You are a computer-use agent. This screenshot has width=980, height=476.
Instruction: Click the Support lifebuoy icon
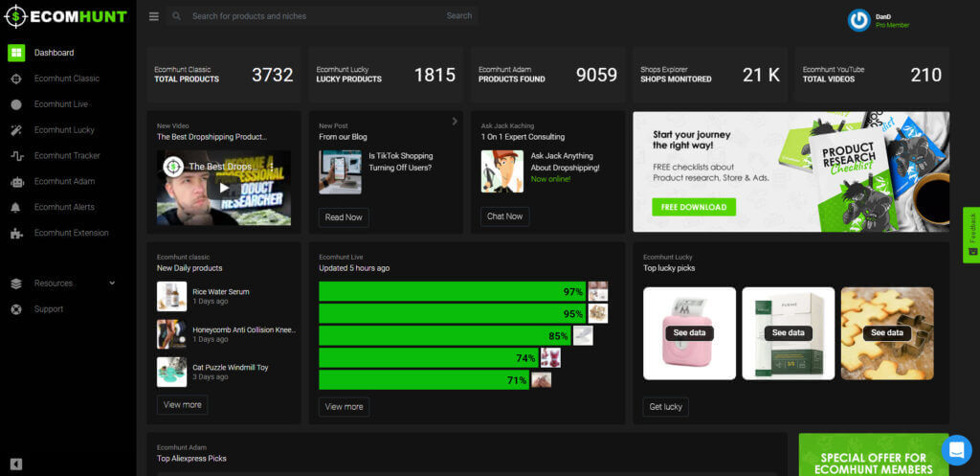point(16,309)
